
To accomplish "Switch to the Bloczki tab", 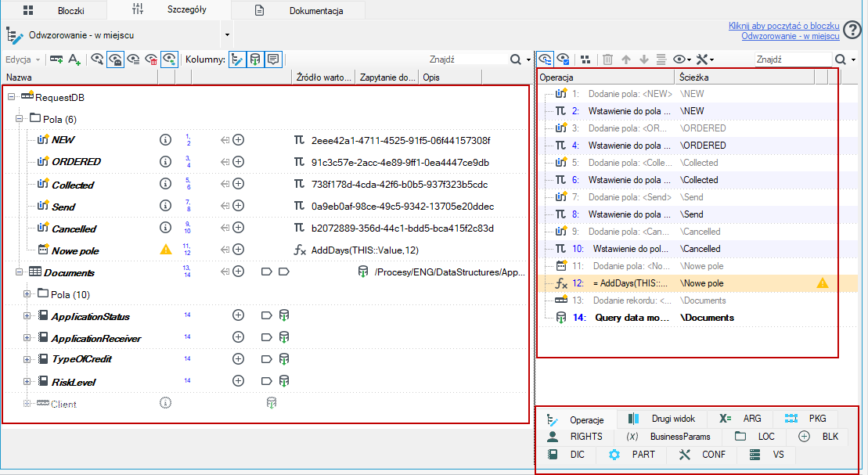I will [55, 10].
